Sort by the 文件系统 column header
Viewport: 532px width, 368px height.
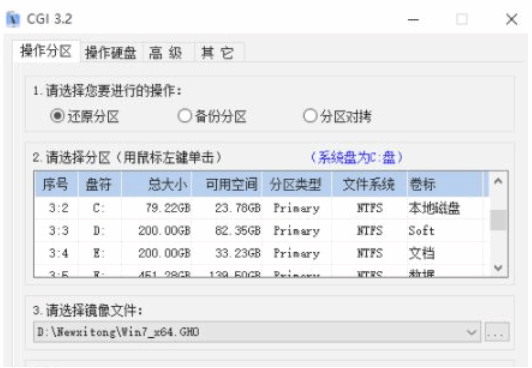(x=369, y=185)
